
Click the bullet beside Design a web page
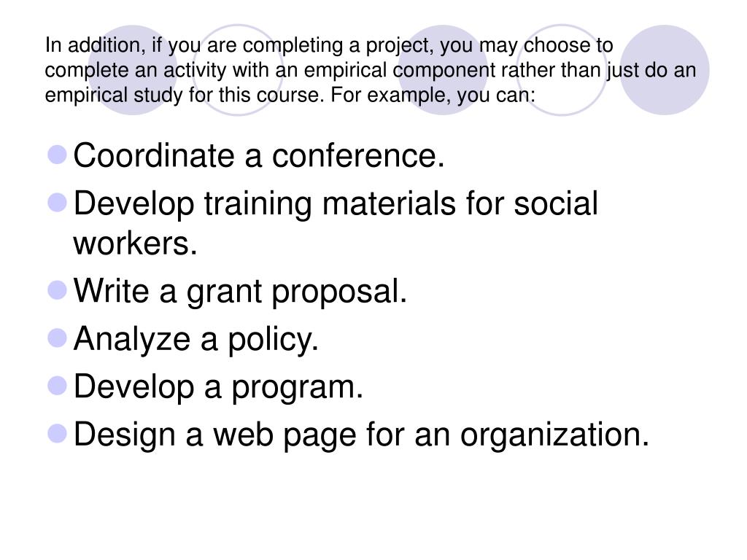57,434
